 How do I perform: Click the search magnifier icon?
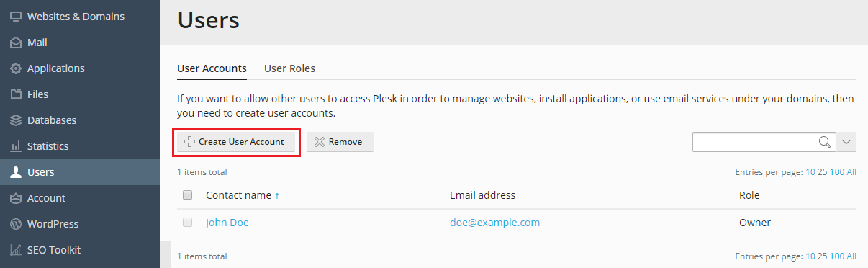pyautogui.click(x=825, y=142)
